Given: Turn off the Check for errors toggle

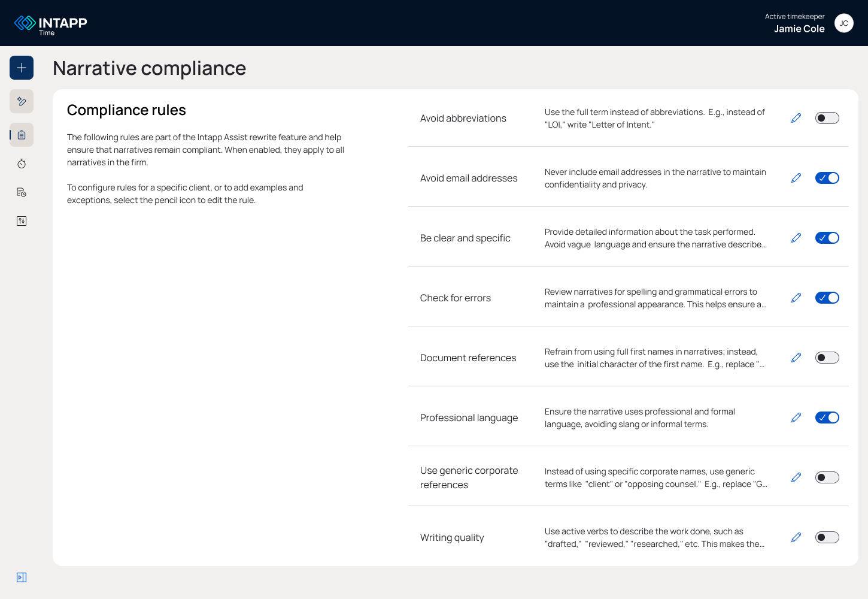Looking at the screenshot, I should pos(827,298).
